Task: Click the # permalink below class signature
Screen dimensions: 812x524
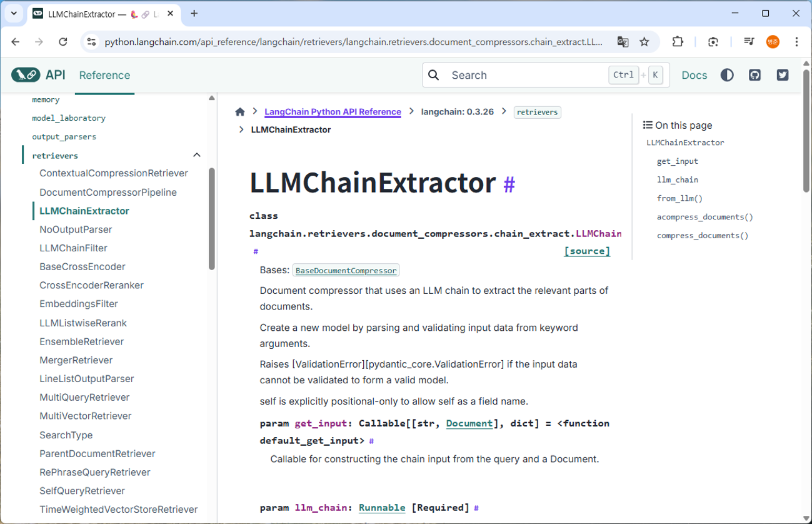Action: point(256,251)
